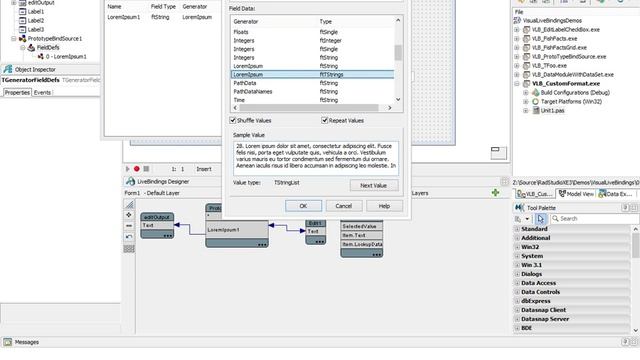Click the Help button in the dialog
The height and width of the screenshot is (360, 640).
(384, 206)
